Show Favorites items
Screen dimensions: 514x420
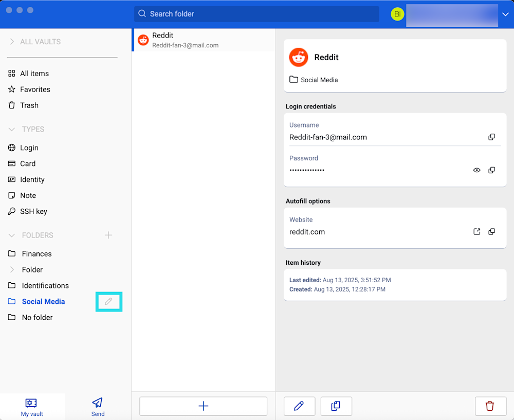[35, 89]
